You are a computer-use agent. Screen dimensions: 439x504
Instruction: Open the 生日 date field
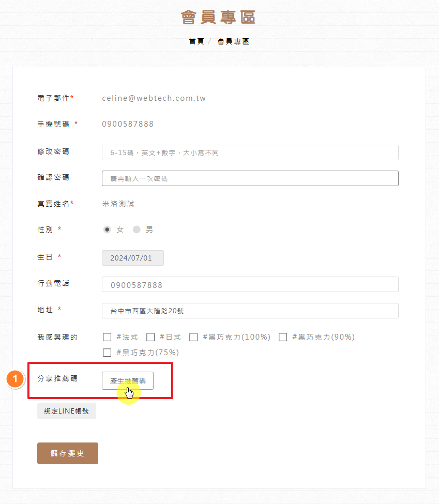click(133, 258)
